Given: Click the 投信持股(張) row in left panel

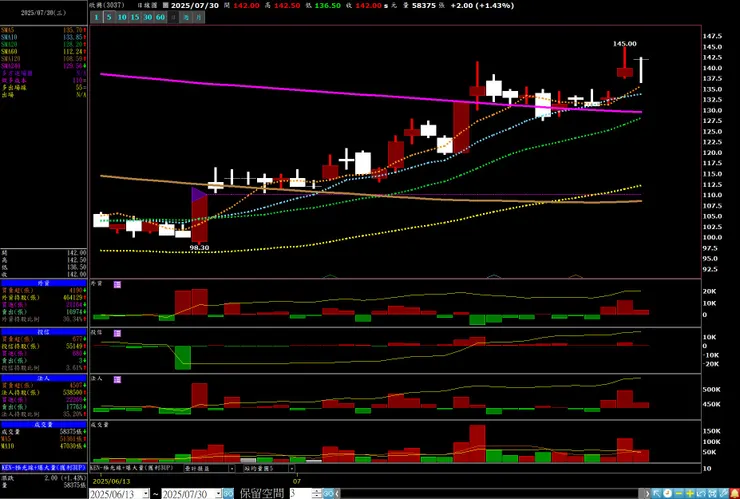Looking at the screenshot, I should click(43, 347).
